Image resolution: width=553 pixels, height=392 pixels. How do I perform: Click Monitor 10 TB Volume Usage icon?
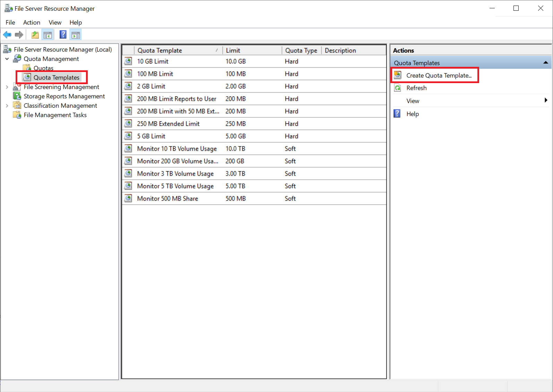pos(128,149)
